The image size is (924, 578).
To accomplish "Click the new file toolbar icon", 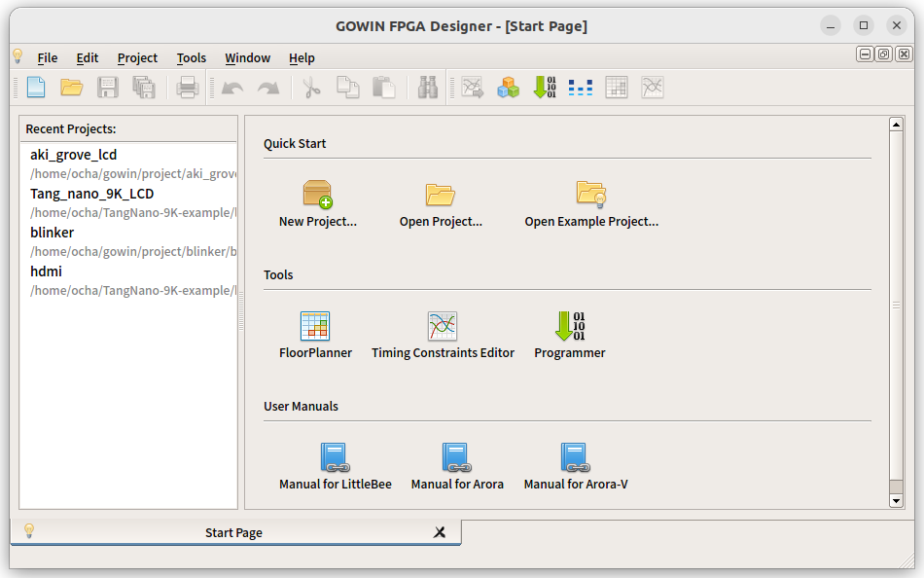I will (36, 88).
